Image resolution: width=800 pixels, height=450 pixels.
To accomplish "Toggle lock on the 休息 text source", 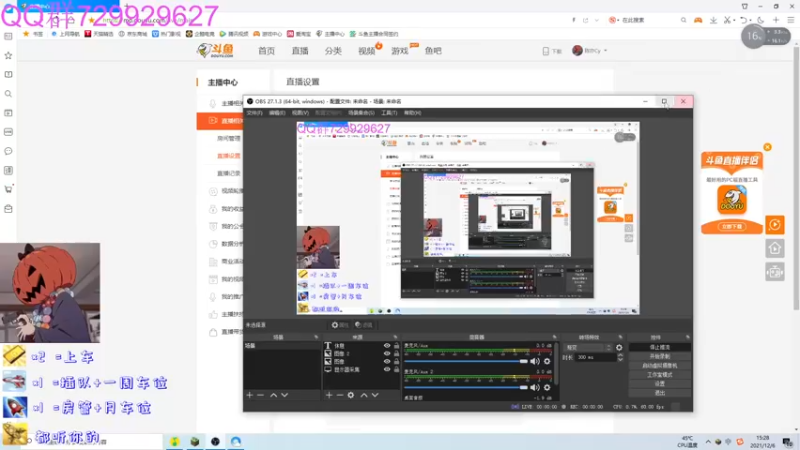I will [396, 345].
